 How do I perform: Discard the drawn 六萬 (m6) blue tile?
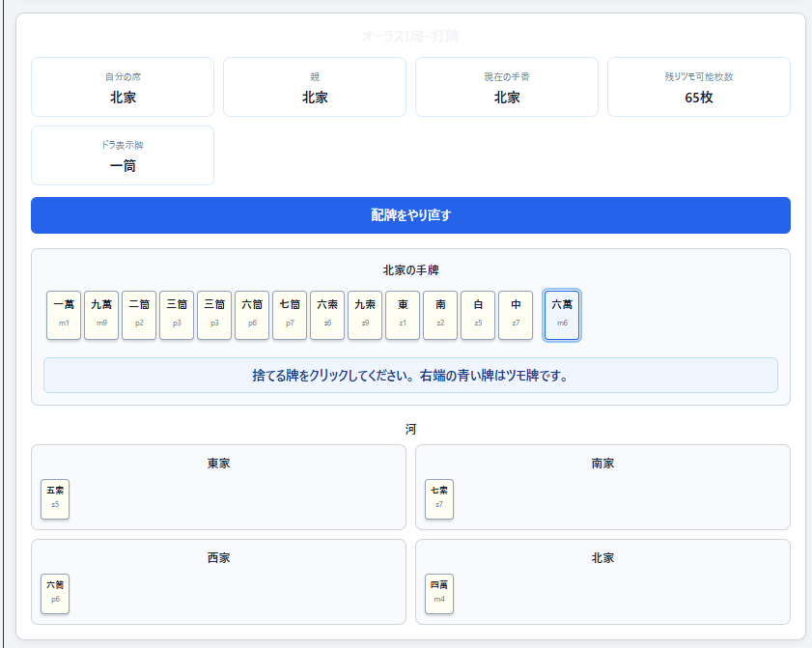[x=562, y=315]
